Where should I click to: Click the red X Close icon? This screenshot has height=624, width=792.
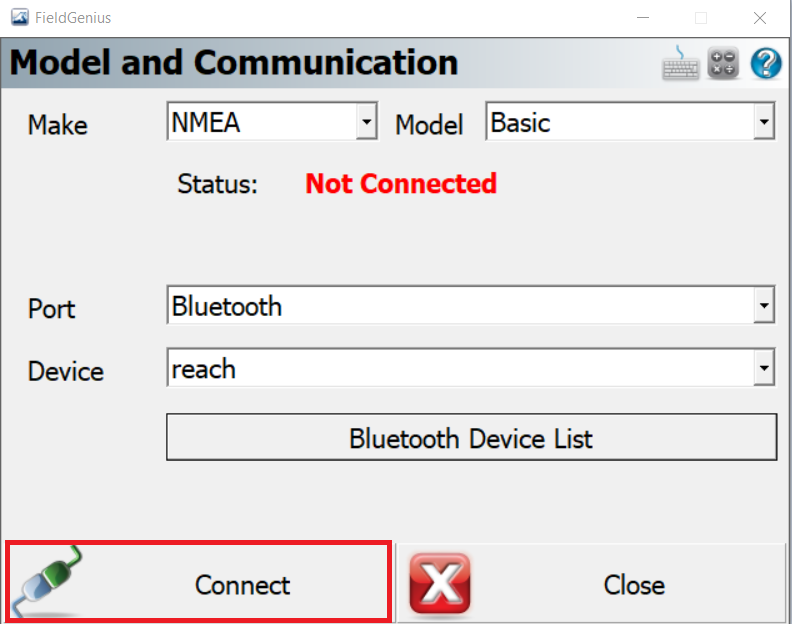439,584
